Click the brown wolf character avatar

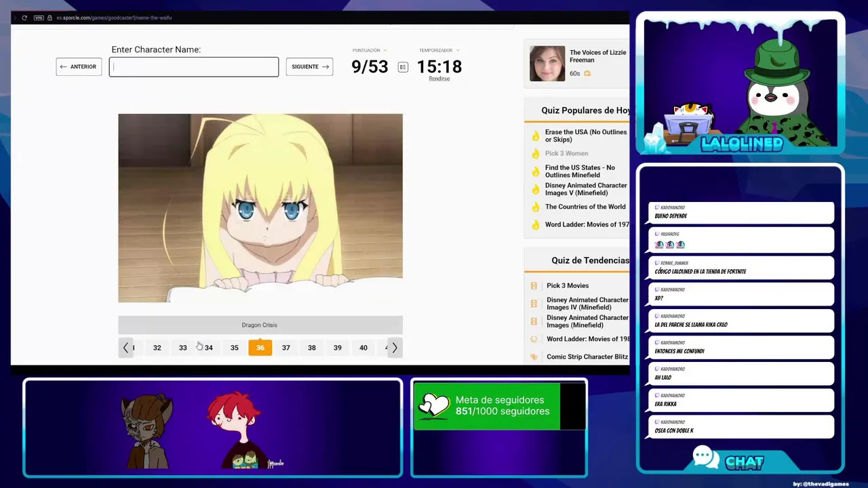pyautogui.click(x=147, y=431)
